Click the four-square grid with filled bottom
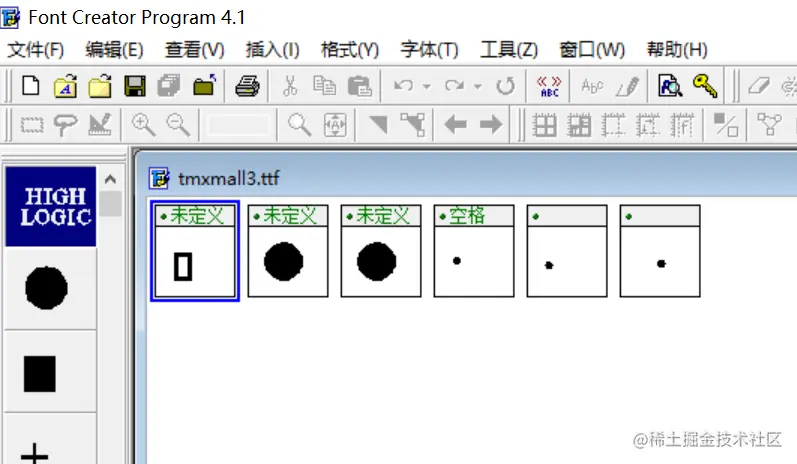This screenshot has height=464, width=797. (579, 125)
